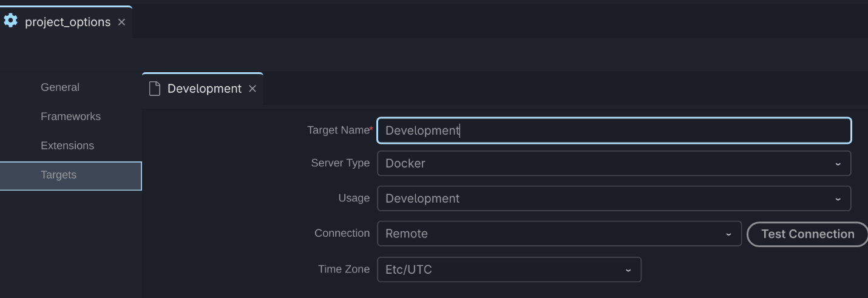Click the Time Zone chevron arrow
Screen dimensions: 868x298
click(x=628, y=270)
